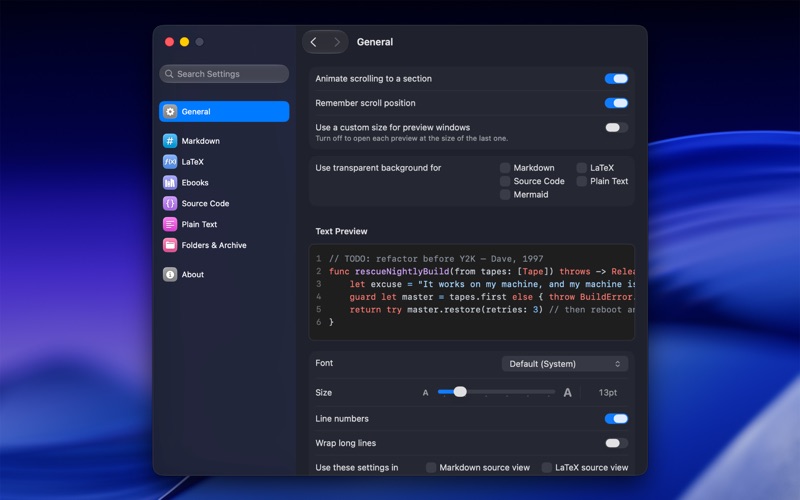Check transparent background for Mermaid

click(x=505, y=194)
